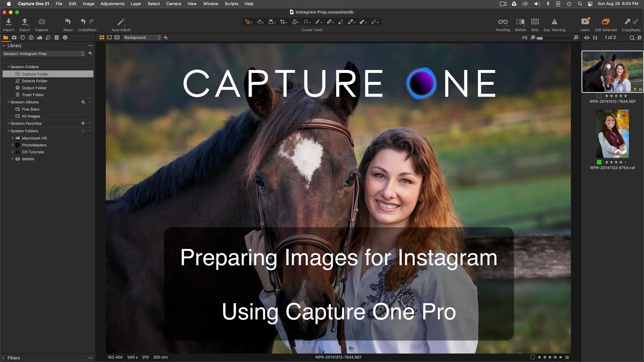Image resolution: width=644 pixels, height=362 pixels.
Task: Open the Proofing glasses icon
Action: [503, 22]
